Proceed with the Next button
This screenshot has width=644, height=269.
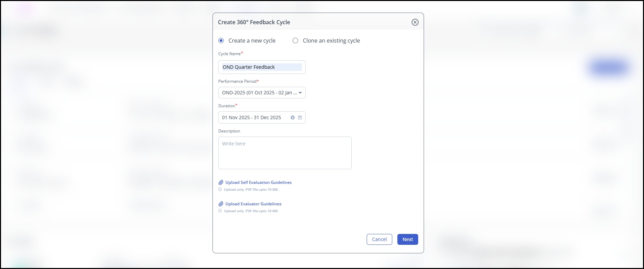[x=407, y=239]
